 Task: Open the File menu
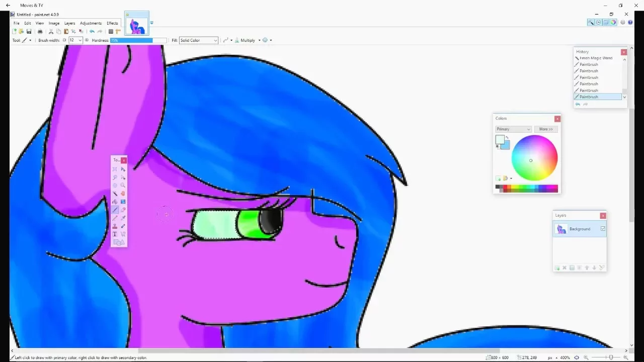click(17, 23)
